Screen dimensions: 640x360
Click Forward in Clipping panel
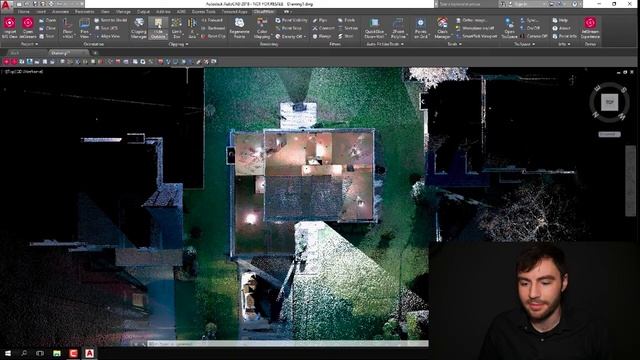(x=212, y=20)
